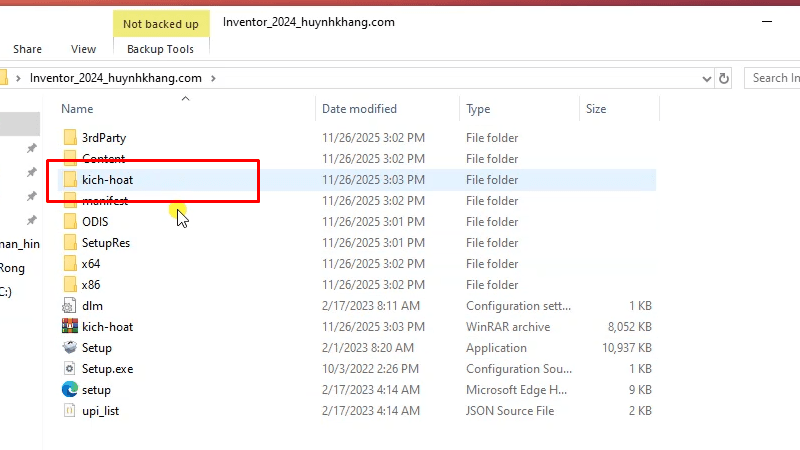The height and width of the screenshot is (450, 800).
Task: Select the ODIS folder icon
Action: pyautogui.click(x=70, y=222)
